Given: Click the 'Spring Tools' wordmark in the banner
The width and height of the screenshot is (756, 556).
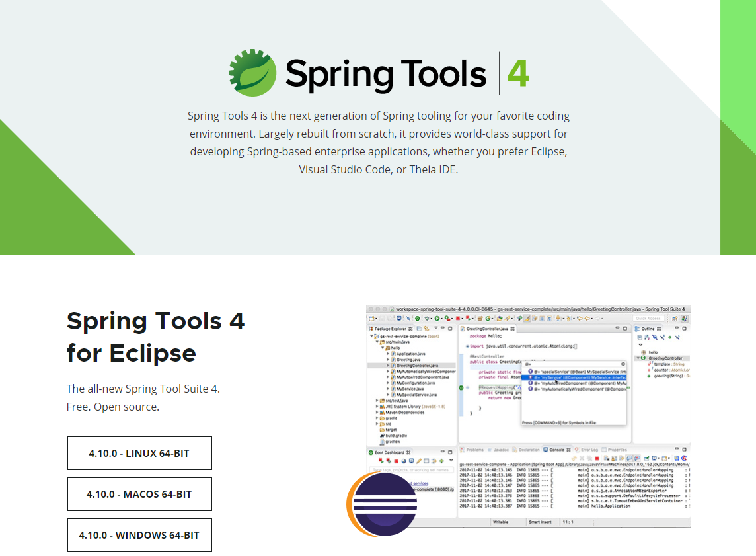Looking at the screenshot, I should click(x=386, y=74).
